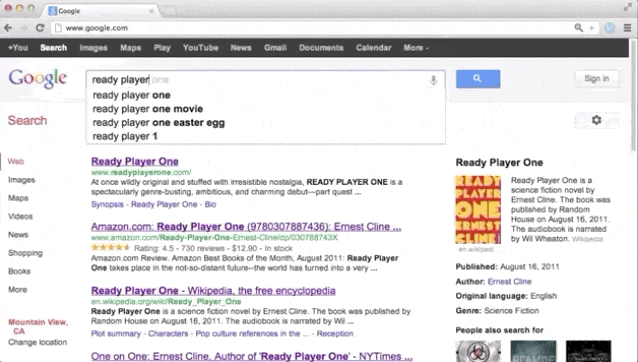Click the Mountain View, CA location text
This screenshot has width=638, height=362.
[x=38, y=327]
